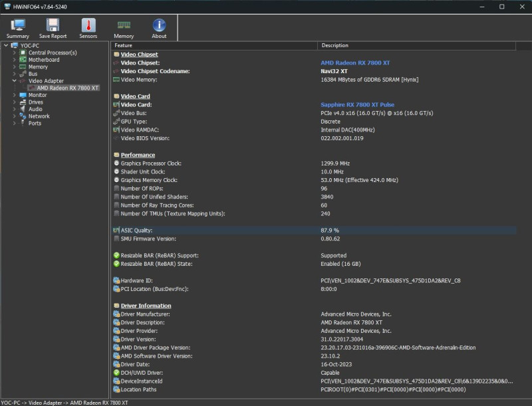The image size is (532, 406).
Task: Click the Description column header
Action: 417,45
